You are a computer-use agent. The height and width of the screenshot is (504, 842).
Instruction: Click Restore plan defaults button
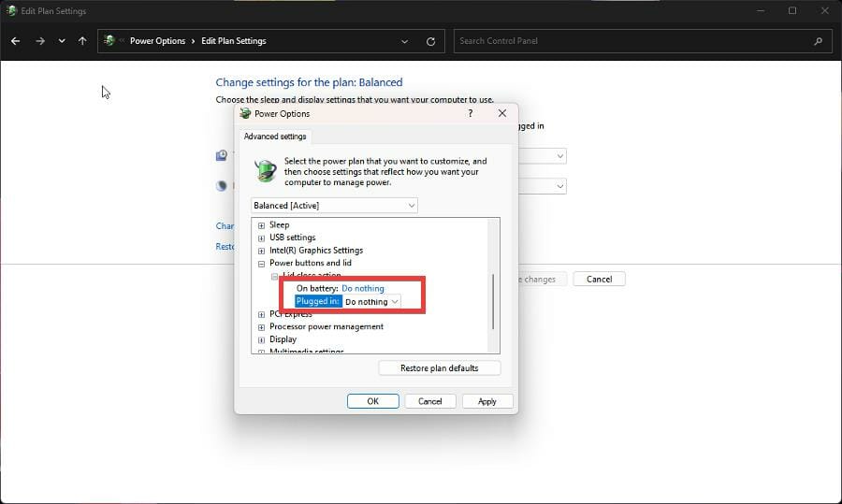click(x=440, y=368)
